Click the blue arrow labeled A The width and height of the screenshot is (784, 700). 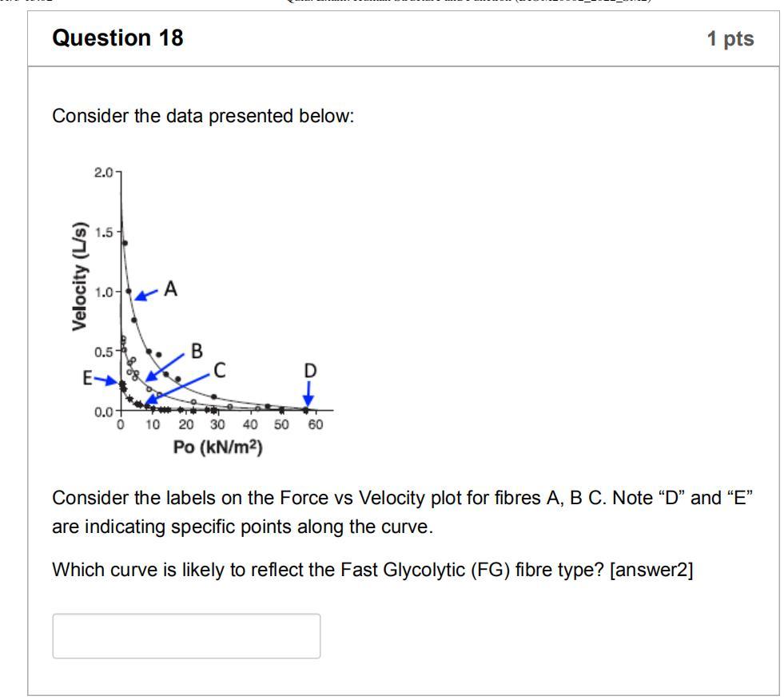coord(145,294)
